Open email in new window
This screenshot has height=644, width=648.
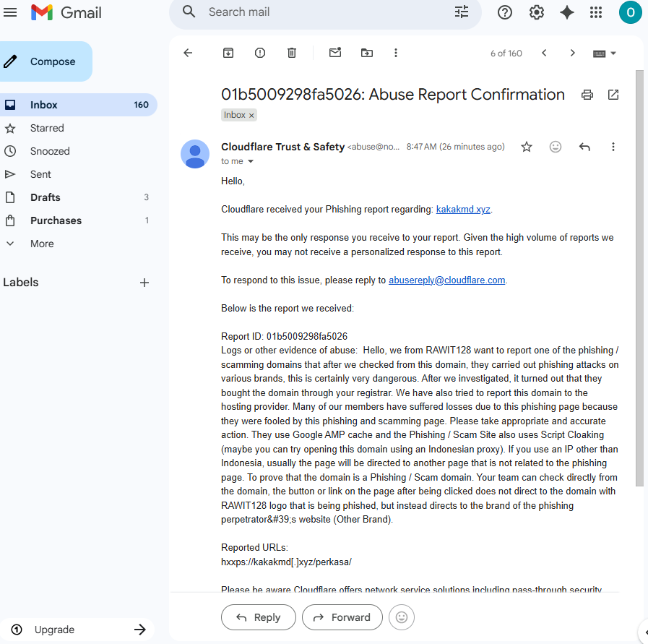point(613,95)
